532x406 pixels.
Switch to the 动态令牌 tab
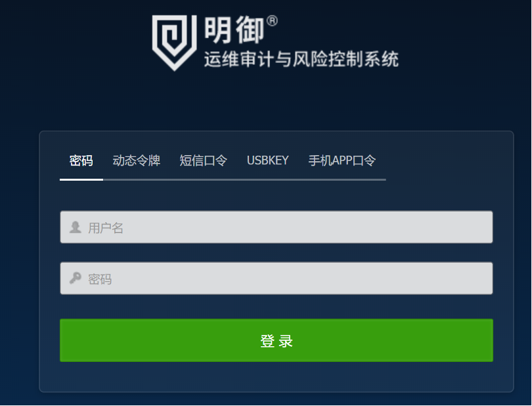click(137, 160)
